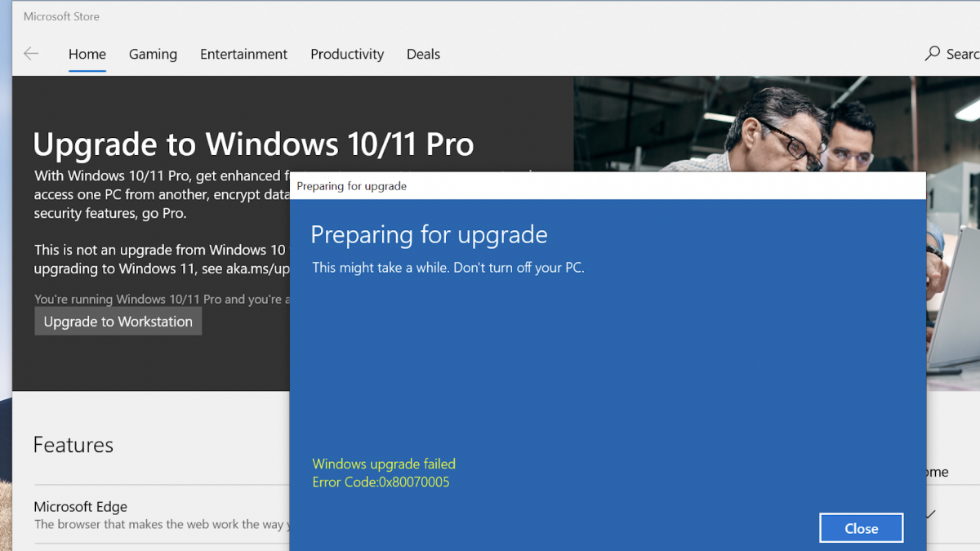
Task: Click the Upgrade to Windows 10/11 Pro heading
Action: [253, 144]
